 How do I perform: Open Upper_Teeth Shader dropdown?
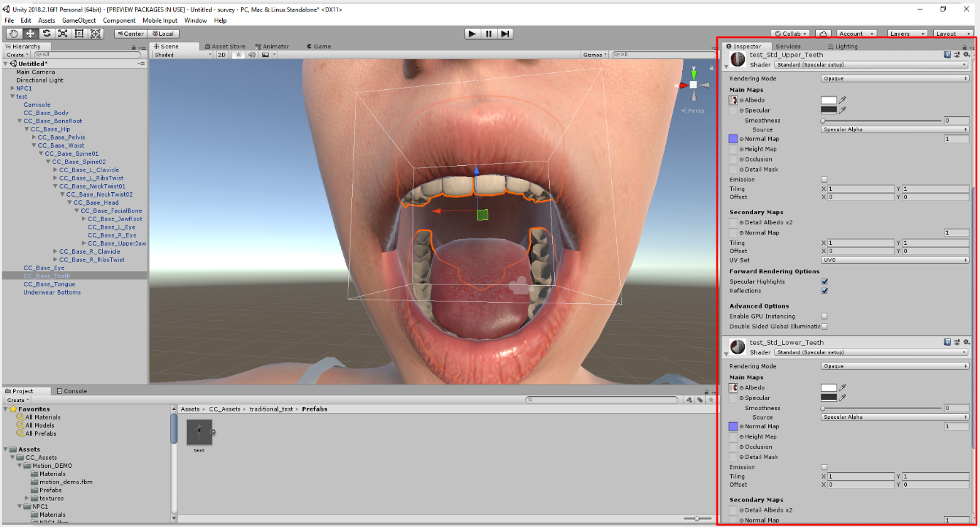pyautogui.click(x=871, y=64)
